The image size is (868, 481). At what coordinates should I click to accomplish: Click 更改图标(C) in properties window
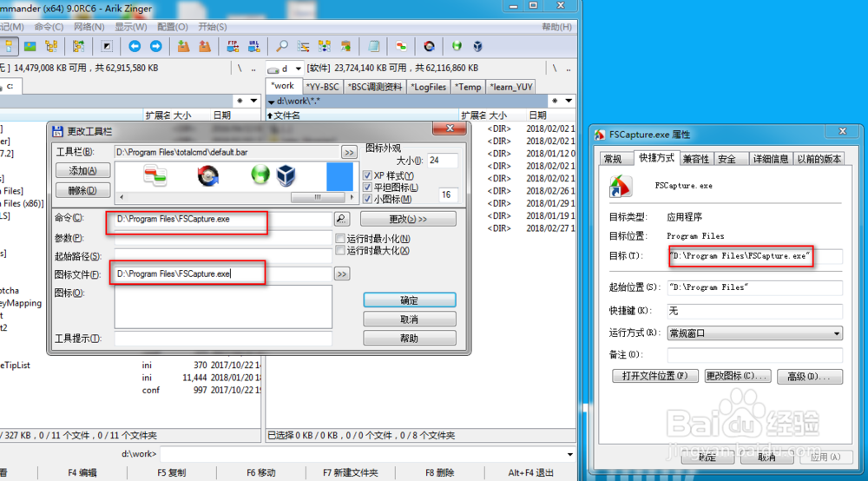(737, 377)
